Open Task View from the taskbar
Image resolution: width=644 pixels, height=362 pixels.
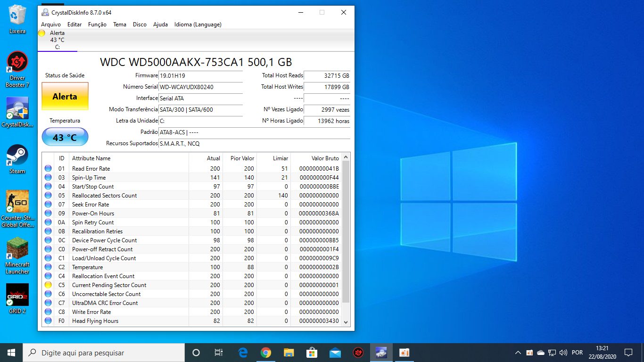(x=219, y=353)
